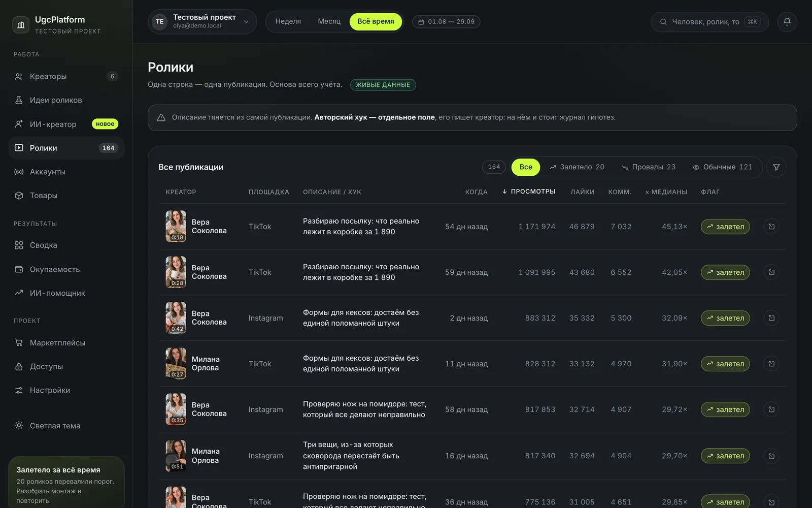Refresh row with 817 853 views
812x508 pixels.
coord(771,409)
